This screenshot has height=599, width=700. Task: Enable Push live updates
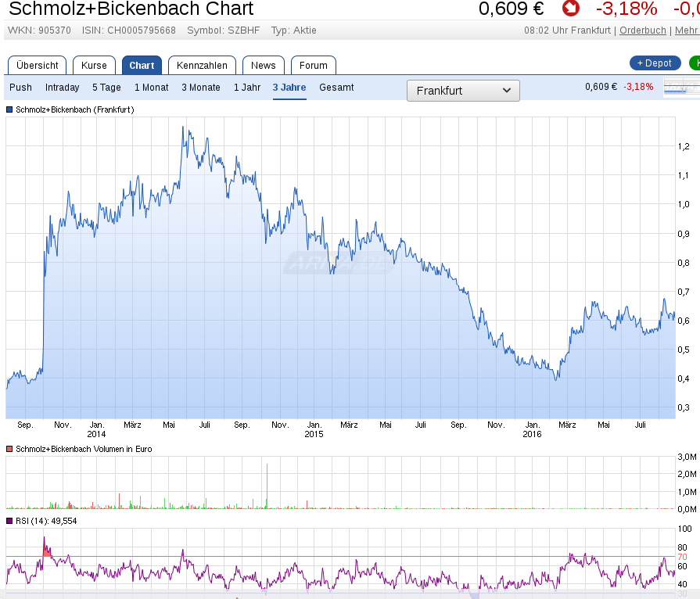20,88
